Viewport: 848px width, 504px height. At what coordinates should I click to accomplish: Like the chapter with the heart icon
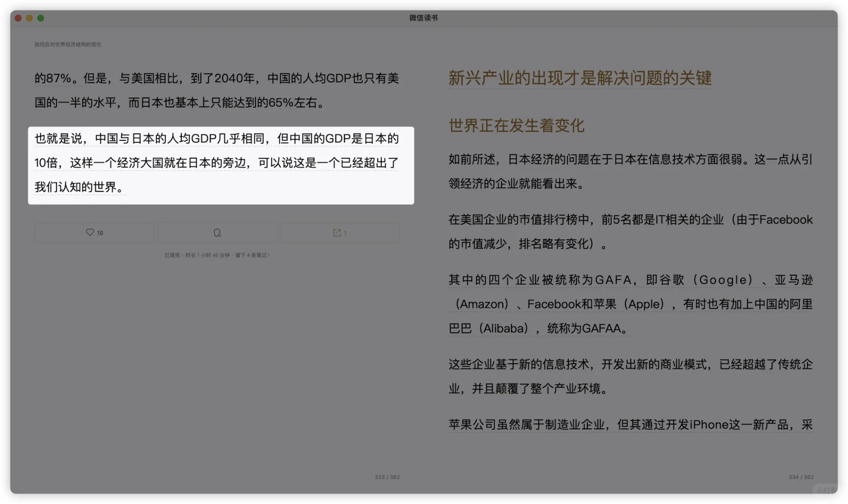click(x=94, y=232)
